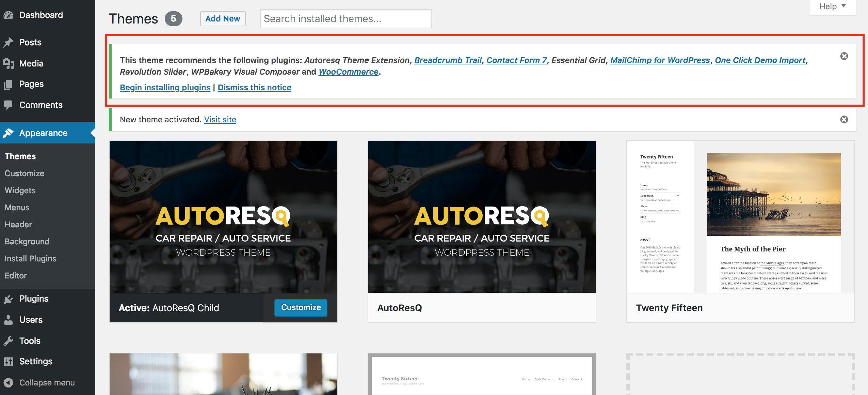The height and width of the screenshot is (395, 868).
Task: Go to the Media menu item
Action: tap(31, 63)
